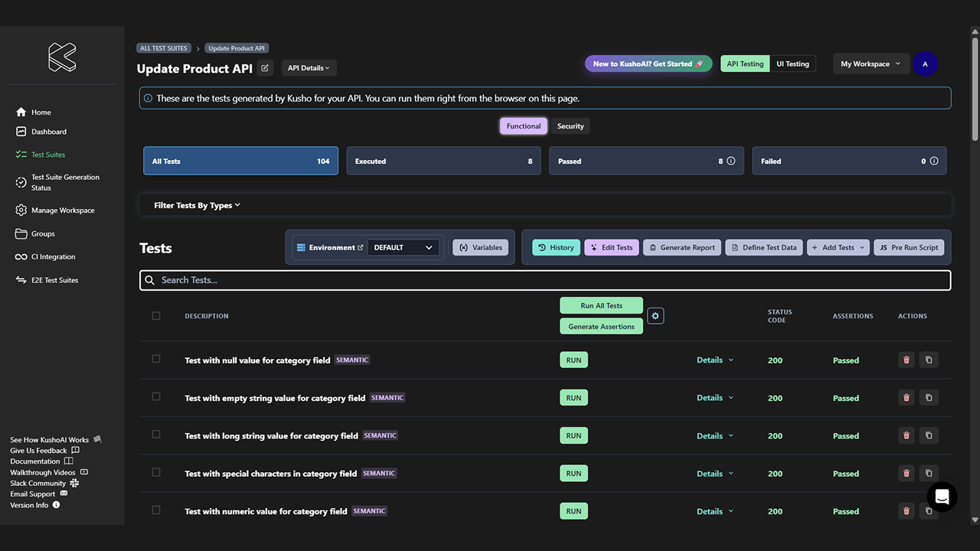Click Generate Assertions button

(601, 327)
